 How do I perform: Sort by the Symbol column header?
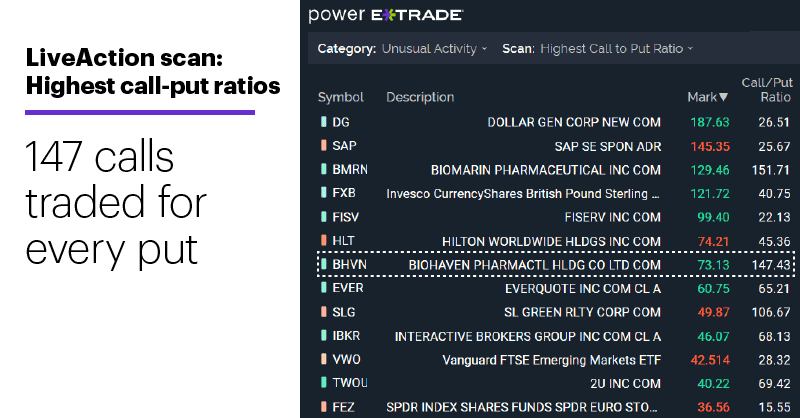pos(340,97)
